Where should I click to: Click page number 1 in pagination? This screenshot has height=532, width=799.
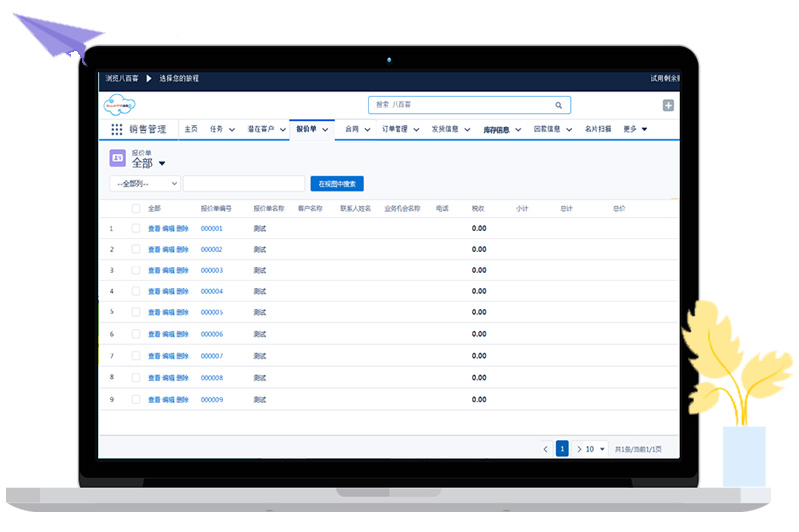(562, 449)
